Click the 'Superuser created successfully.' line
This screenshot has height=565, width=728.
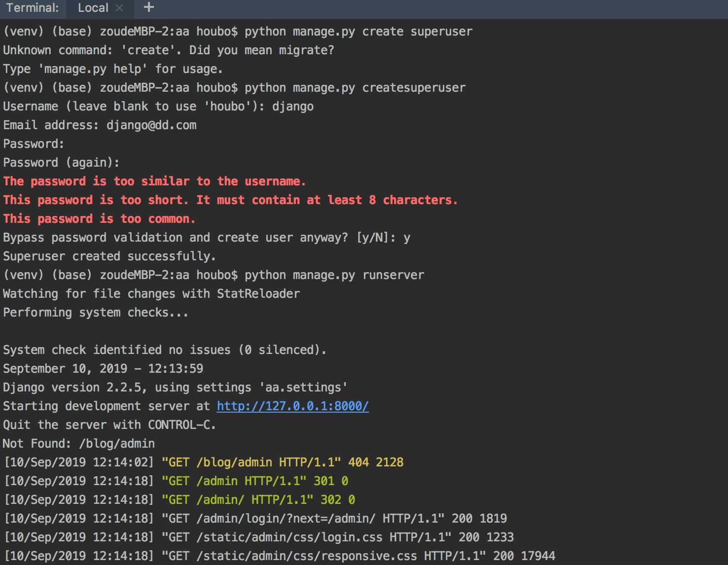point(109,256)
